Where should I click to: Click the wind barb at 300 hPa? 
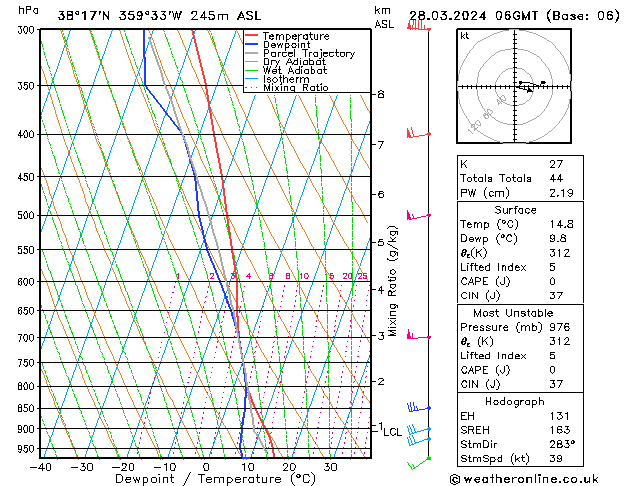tap(418, 26)
